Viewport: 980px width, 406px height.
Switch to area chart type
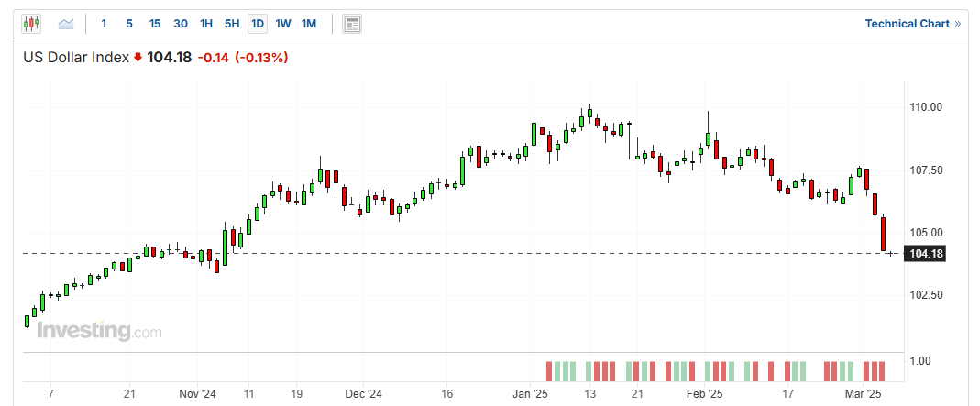66,24
